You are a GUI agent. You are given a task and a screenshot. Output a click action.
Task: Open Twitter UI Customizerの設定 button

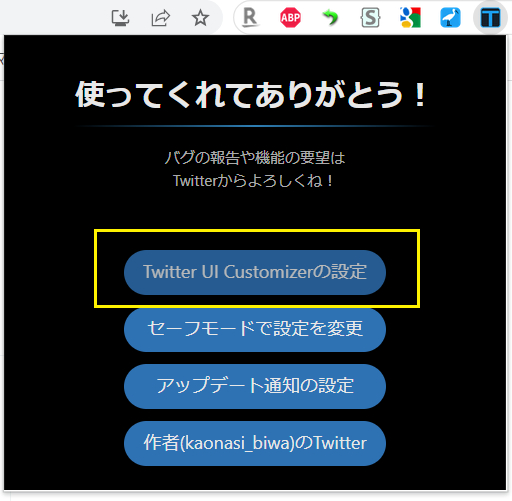[x=255, y=272]
